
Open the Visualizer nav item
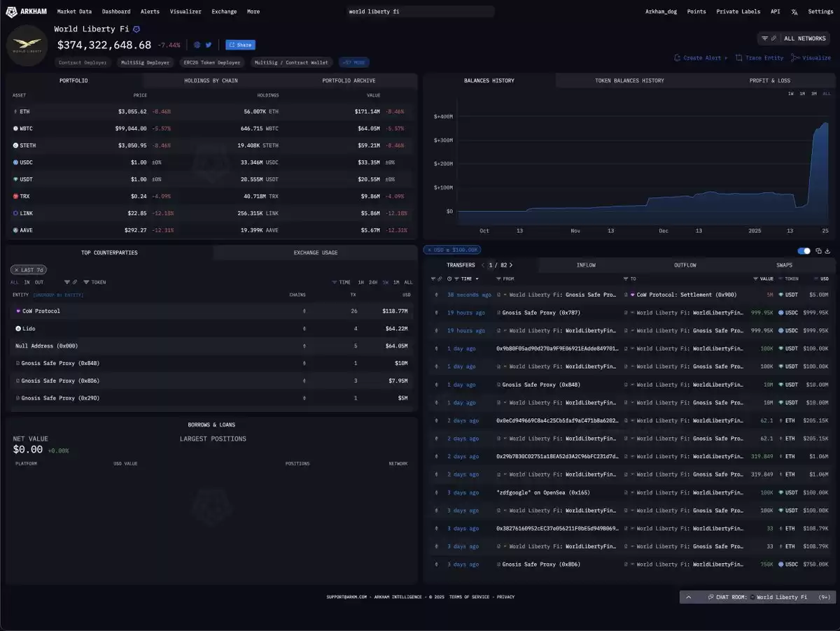click(185, 12)
